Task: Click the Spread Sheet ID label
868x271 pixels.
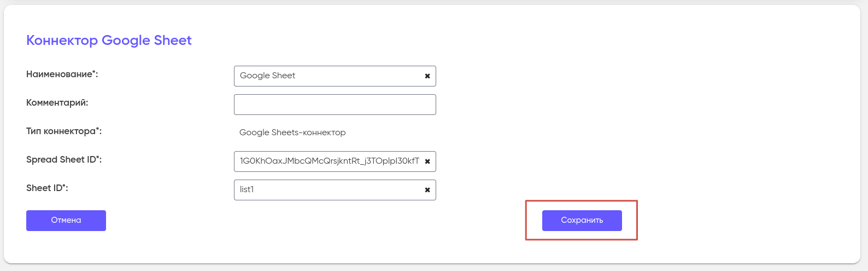Action: pos(61,160)
